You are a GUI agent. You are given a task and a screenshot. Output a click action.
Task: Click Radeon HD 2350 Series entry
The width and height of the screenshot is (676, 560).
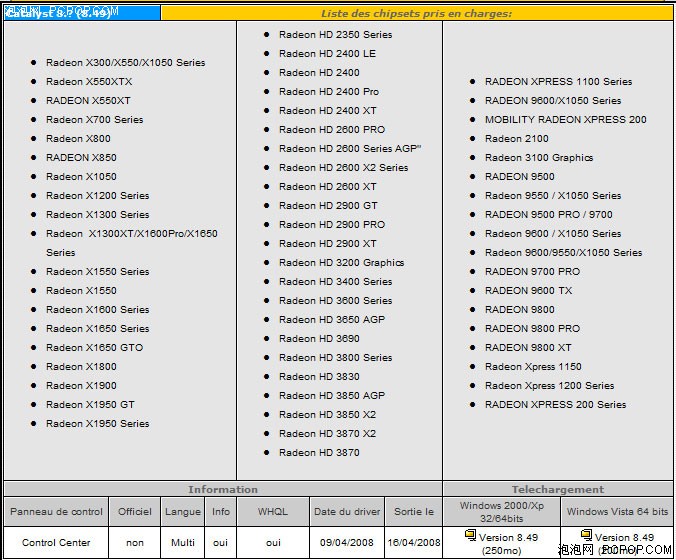pyautogui.click(x=335, y=34)
